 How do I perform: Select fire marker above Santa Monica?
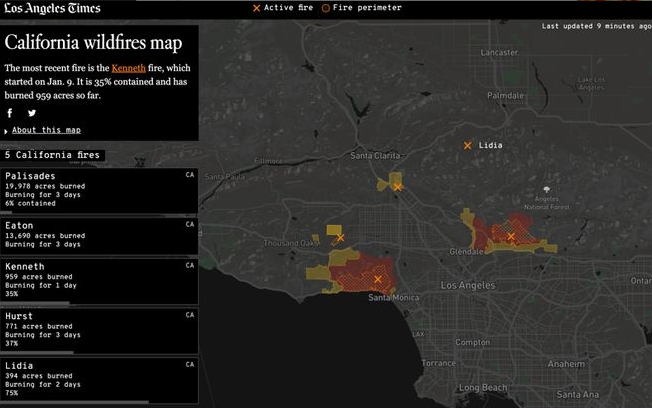click(378, 280)
